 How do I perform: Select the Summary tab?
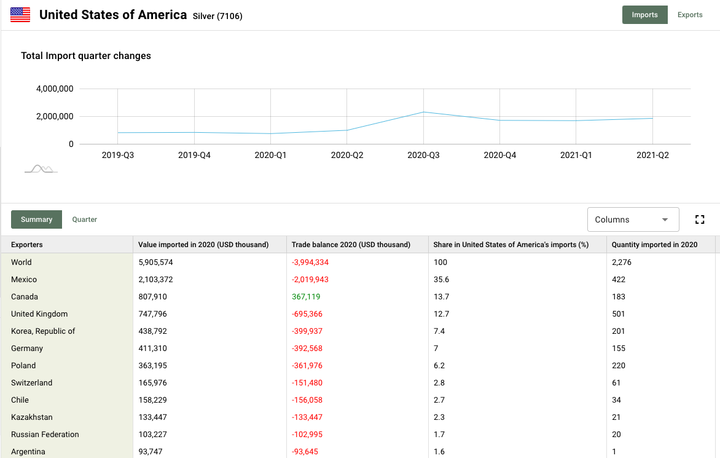click(x=36, y=220)
